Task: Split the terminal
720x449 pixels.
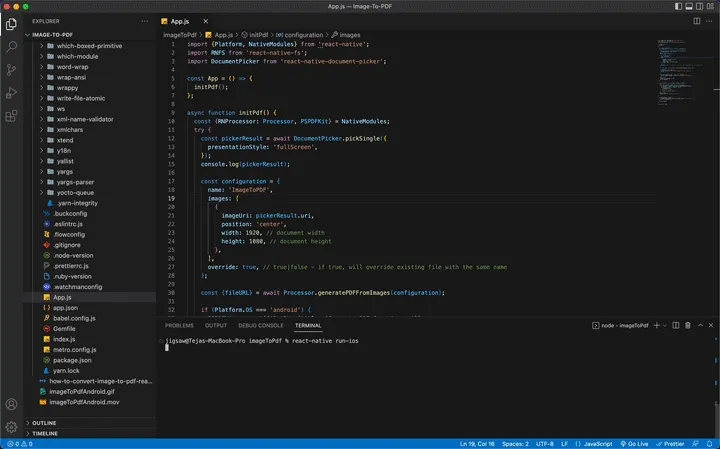Action: pos(676,325)
